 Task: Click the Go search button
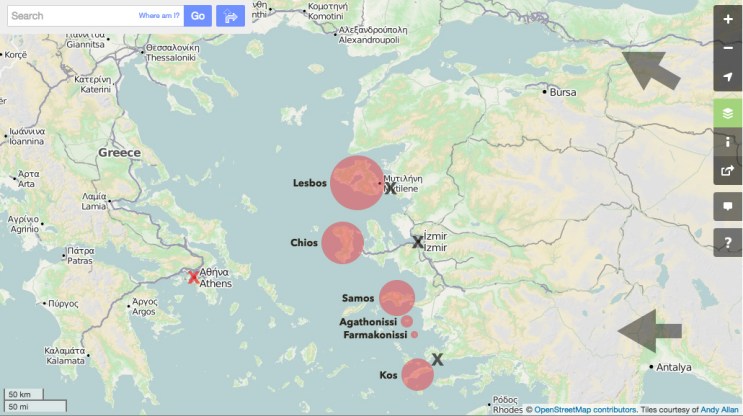click(x=198, y=16)
